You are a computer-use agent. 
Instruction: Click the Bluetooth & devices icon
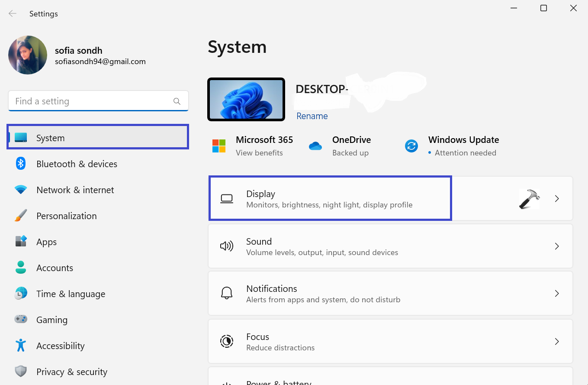pos(21,164)
